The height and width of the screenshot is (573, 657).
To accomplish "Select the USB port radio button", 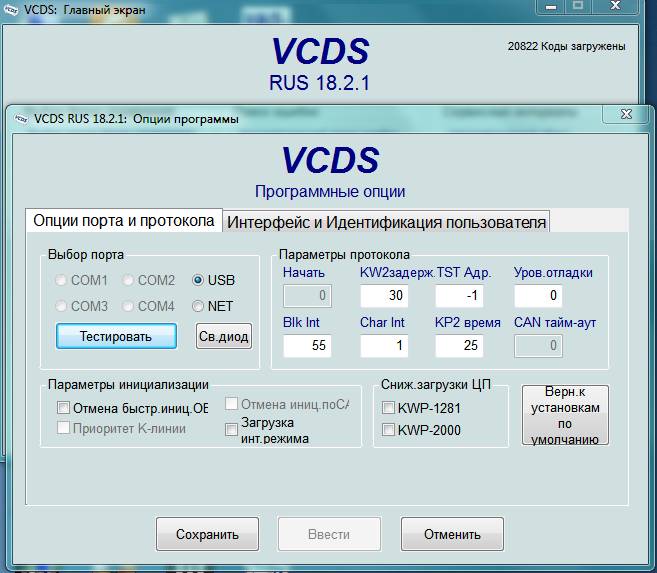I will coord(198,281).
